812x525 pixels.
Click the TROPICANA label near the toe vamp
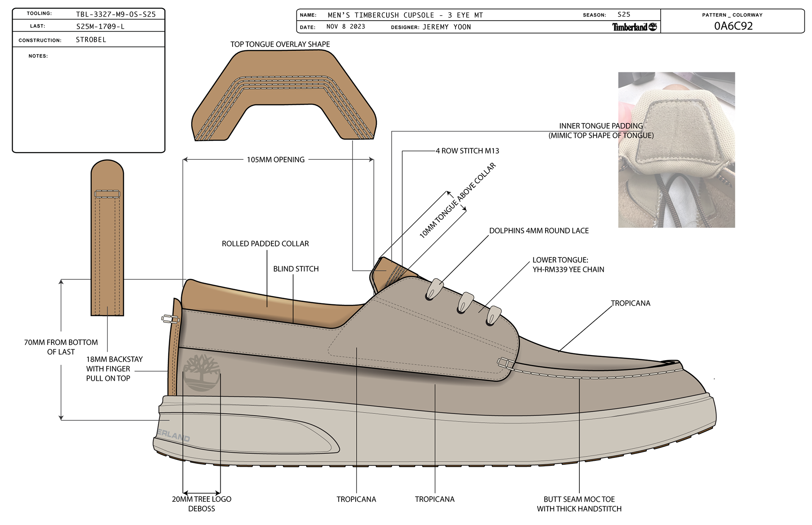630,304
